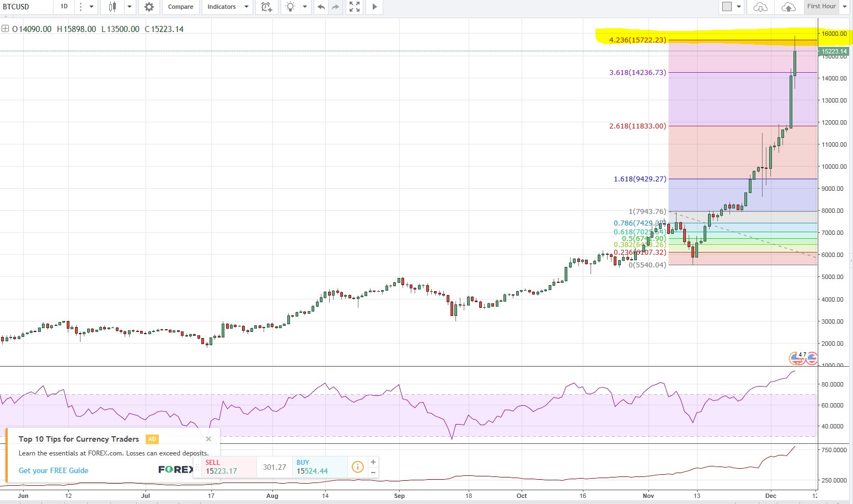Viewport: 853px width, 504px height.
Task: Click the Sep date axis label
Action: pyautogui.click(x=399, y=496)
